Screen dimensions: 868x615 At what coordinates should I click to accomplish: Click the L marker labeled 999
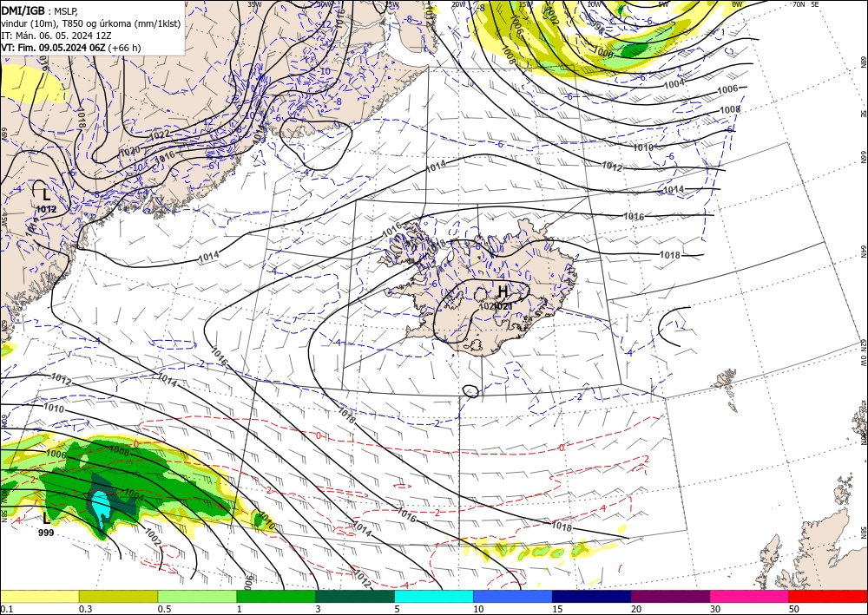click(47, 518)
